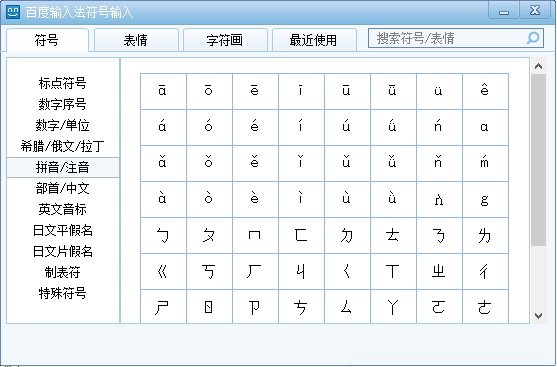Select the 拼音/注音 category

pos(63,167)
